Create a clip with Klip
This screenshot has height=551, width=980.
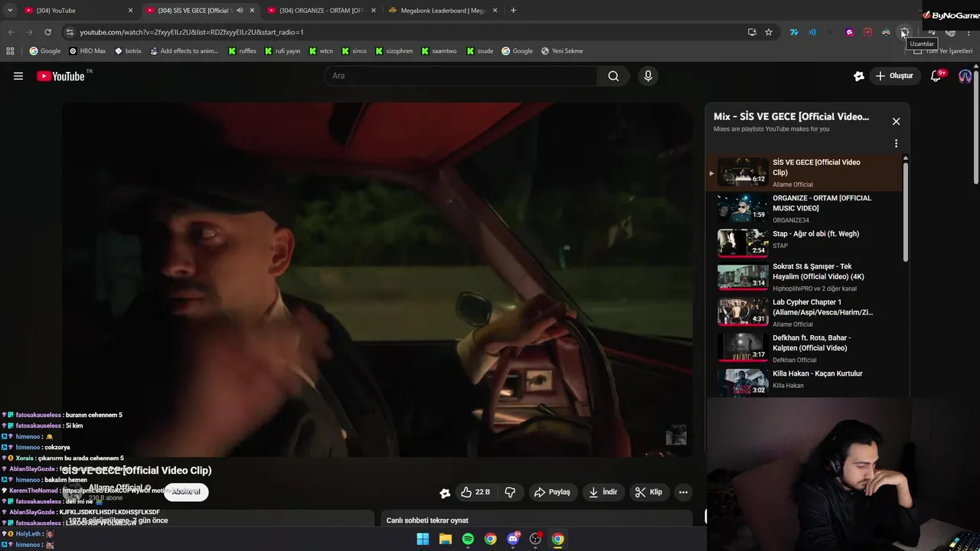tap(649, 492)
